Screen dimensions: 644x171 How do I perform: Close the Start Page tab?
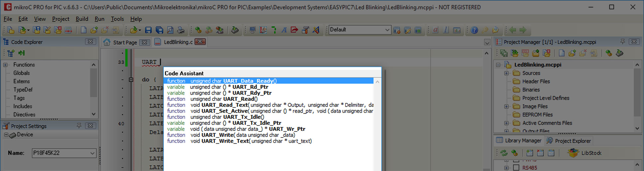(x=144, y=42)
